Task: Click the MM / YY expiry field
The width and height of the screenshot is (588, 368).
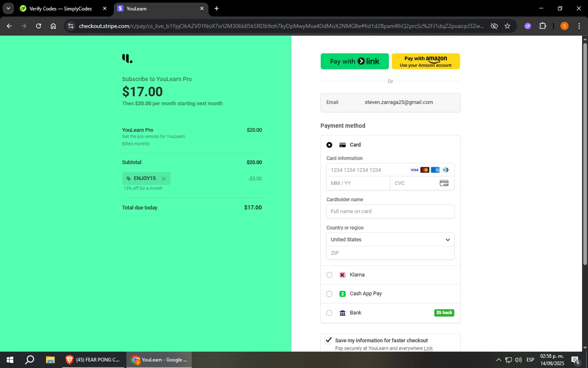Action: click(x=358, y=183)
